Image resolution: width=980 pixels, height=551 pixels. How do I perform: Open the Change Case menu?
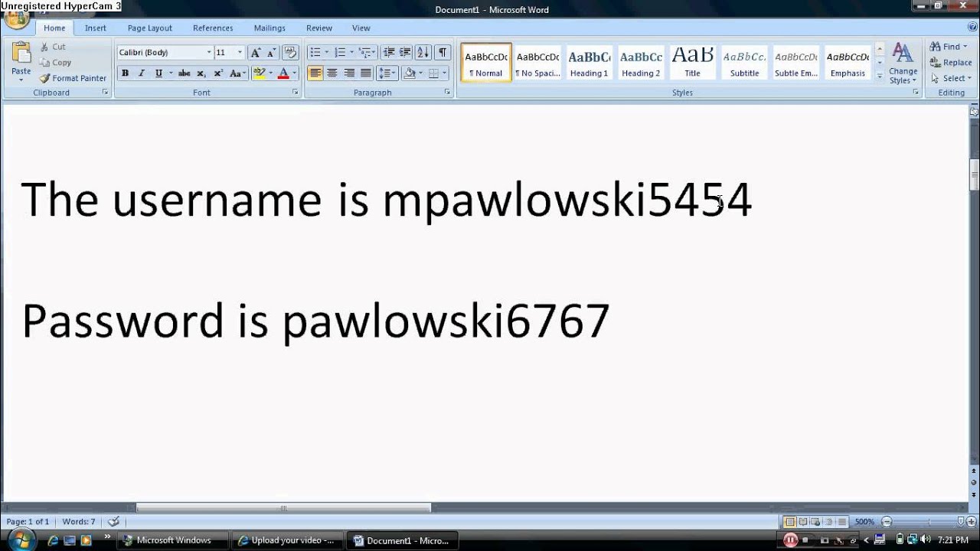pyautogui.click(x=237, y=73)
